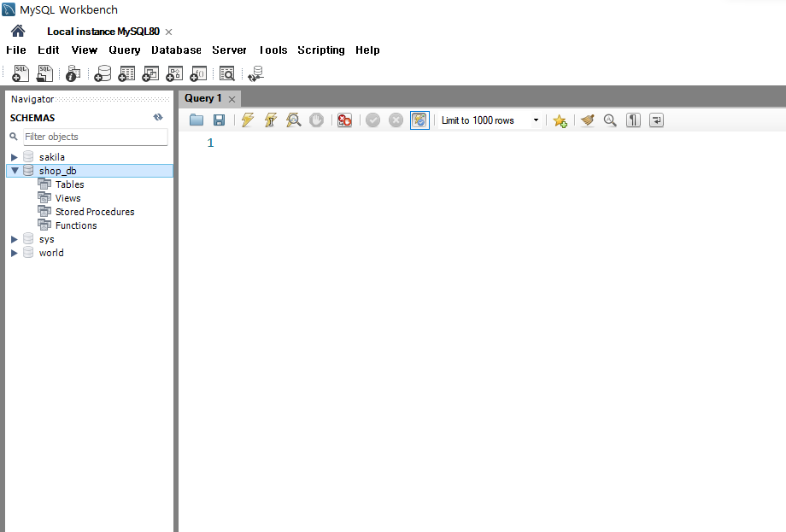Place cursor on line 1 of editor
Image resolution: width=786 pixels, height=532 pixels.
[x=481, y=143]
